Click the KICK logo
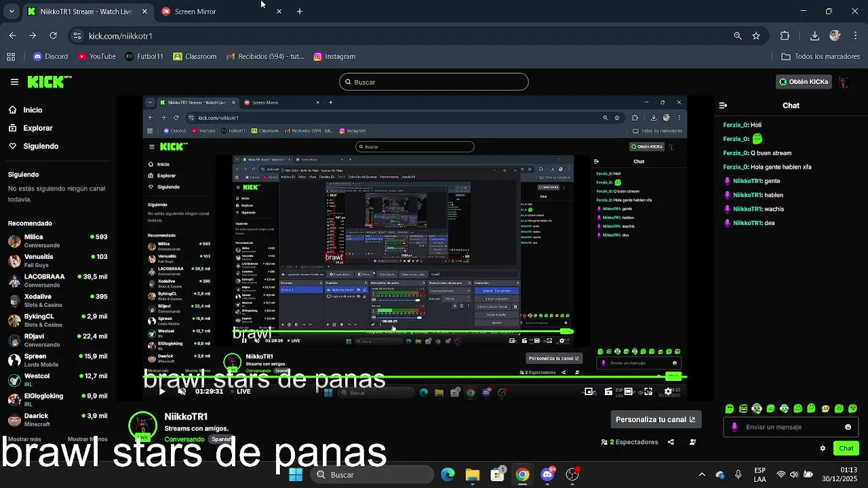 pyautogui.click(x=49, y=81)
